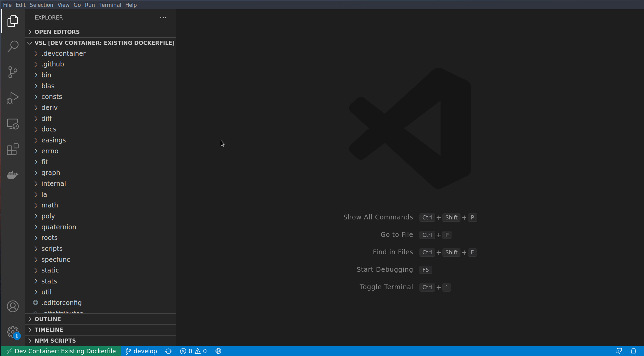Viewport: 644px width, 356px height.
Task: Expand the fit folder
Action: [100, 162]
